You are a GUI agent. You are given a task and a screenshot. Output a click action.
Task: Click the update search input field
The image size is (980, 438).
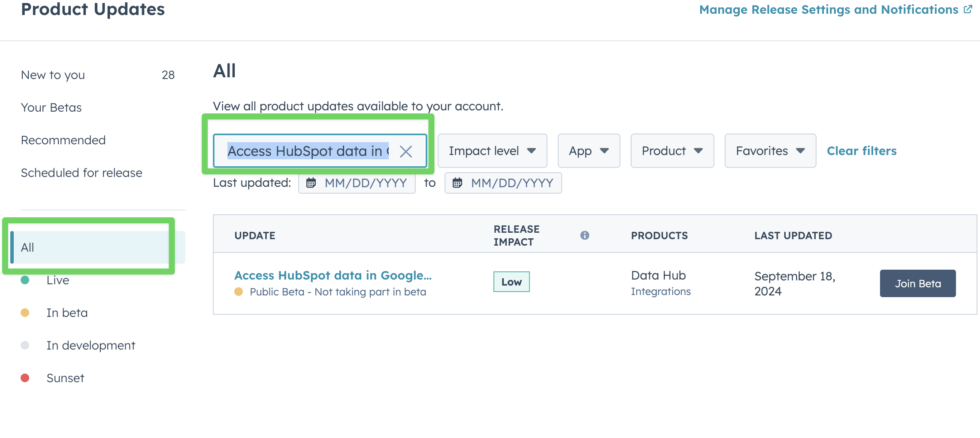[308, 151]
